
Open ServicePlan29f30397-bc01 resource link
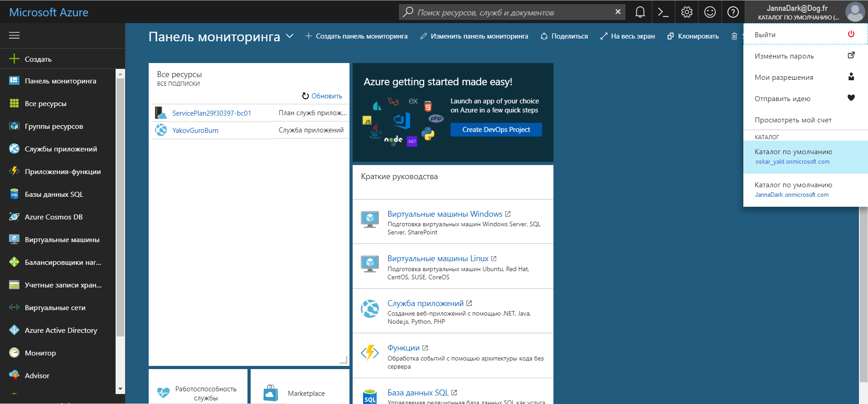click(212, 113)
